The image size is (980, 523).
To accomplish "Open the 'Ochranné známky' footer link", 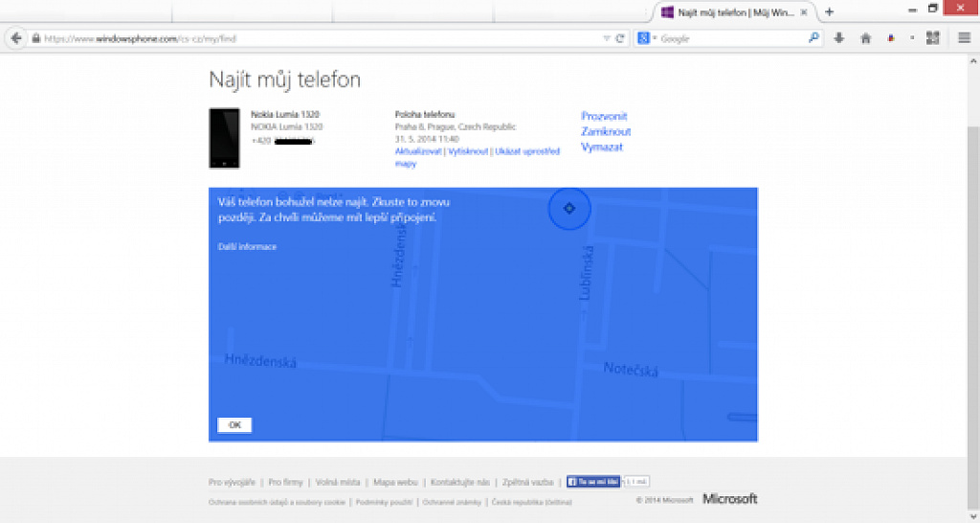I will [452, 502].
